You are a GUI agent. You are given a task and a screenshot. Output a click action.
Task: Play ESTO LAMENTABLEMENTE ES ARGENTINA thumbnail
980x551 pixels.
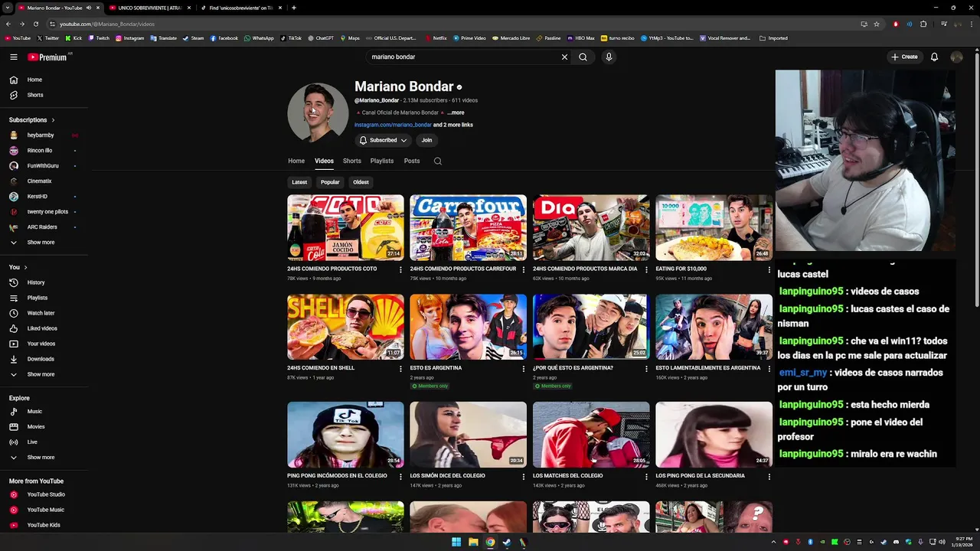(714, 327)
